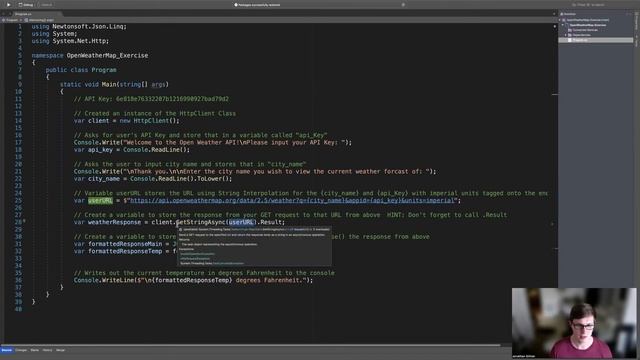Click 'weatherResponse' on line 28
The height and width of the screenshot is (360, 640).
[x=114, y=222]
